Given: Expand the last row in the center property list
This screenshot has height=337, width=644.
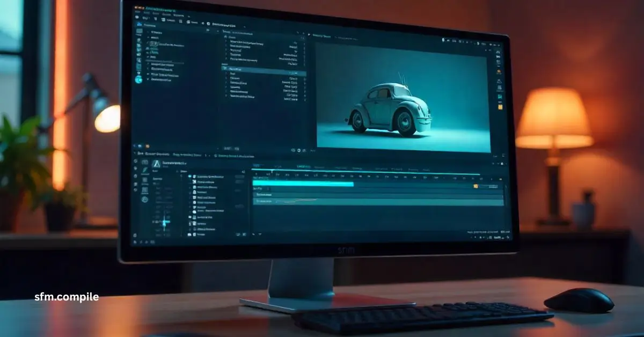Looking at the screenshot, I should click(226, 97).
